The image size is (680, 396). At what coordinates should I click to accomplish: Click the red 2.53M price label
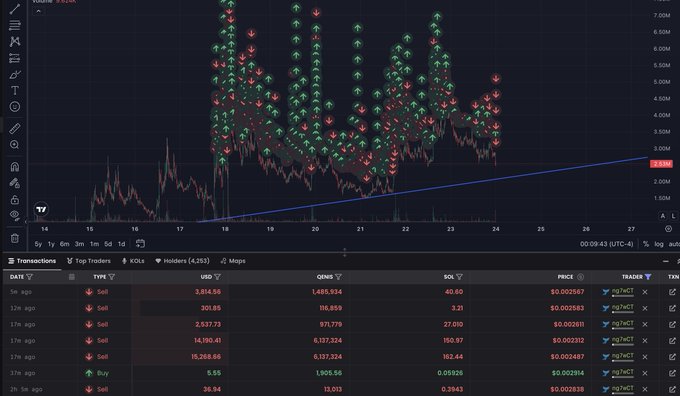tap(661, 164)
